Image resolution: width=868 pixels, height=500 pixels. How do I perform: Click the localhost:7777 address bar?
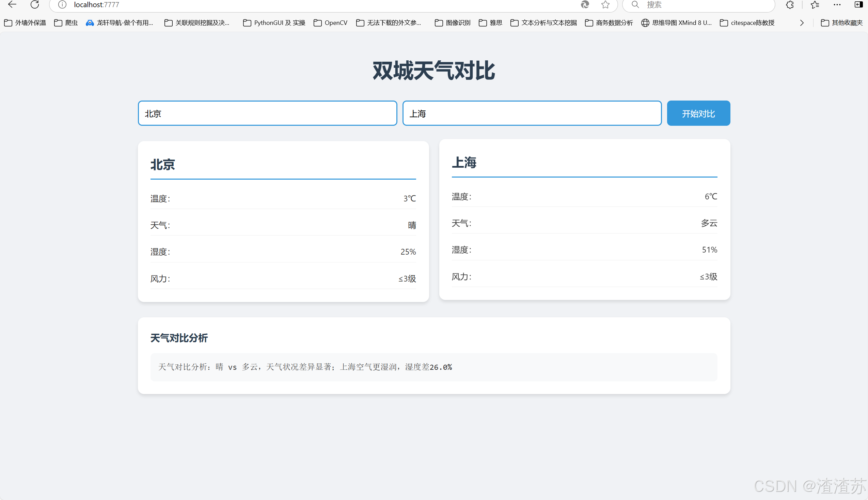[x=309, y=5]
